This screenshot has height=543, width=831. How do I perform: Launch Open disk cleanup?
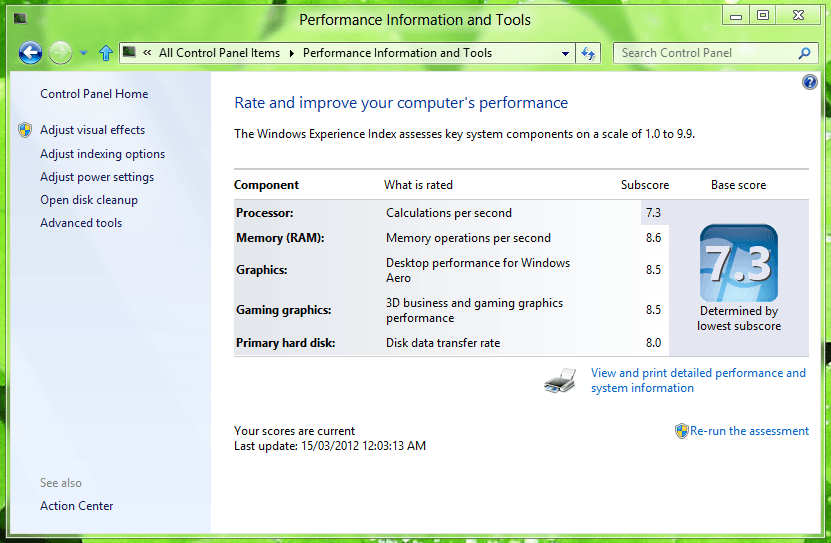click(89, 200)
